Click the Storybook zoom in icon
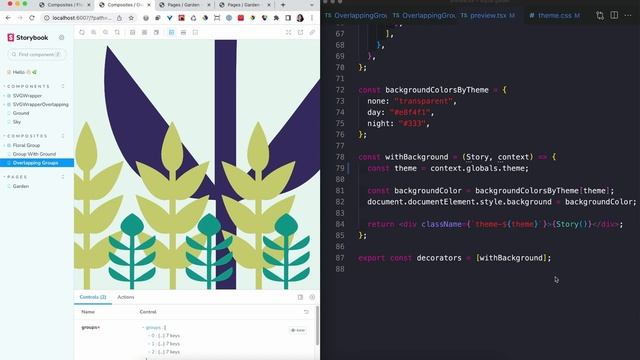This screenshot has height=360, width=640. pyautogui.click(x=93, y=32)
